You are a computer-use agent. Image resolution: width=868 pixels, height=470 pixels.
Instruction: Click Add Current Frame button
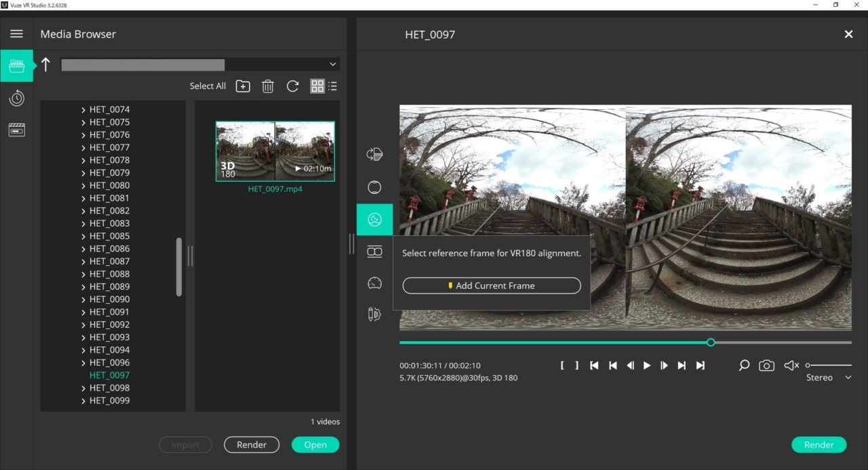492,286
